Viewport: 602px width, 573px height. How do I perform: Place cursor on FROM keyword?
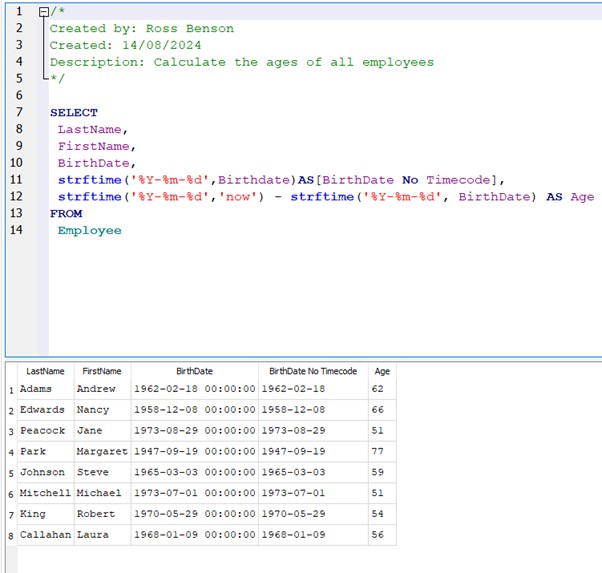[x=66, y=214]
